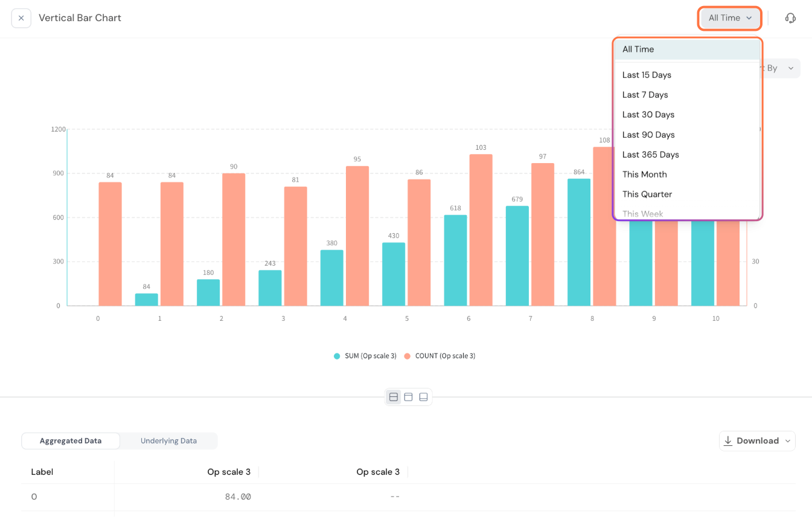
Task: Click the headset support icon
Action: coord(790,18)
